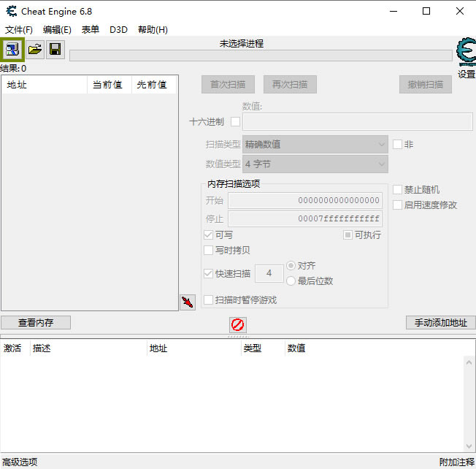Screen dimensions: 476x469
Task: Click the open process computer icon
Action: tap(12, 50)
